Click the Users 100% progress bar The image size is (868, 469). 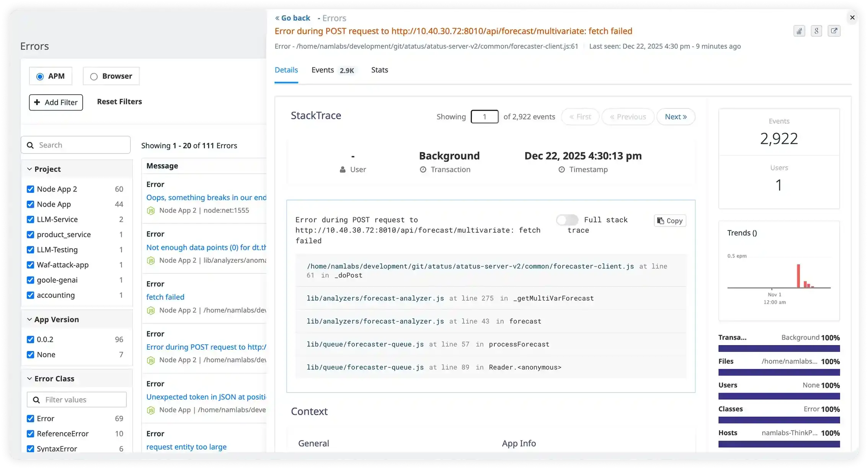[x=779, y=396]
